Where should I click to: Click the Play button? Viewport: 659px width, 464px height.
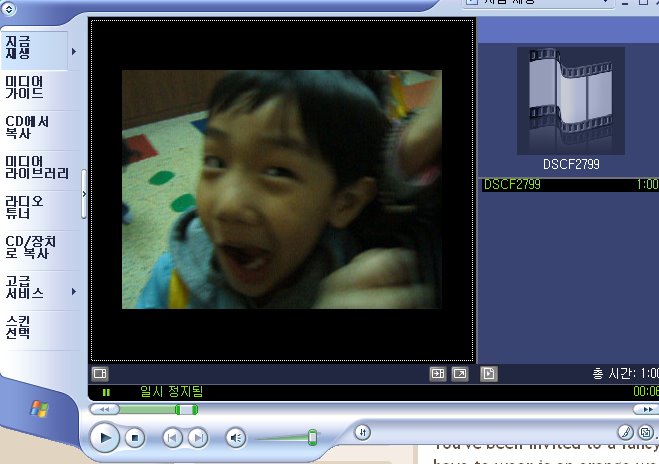tap(103, 437)
